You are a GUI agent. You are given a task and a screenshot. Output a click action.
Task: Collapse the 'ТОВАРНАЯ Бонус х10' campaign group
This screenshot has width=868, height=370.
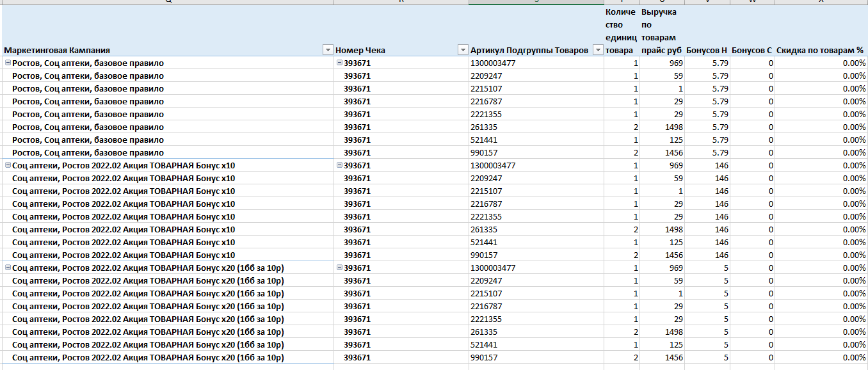point(8,166)
